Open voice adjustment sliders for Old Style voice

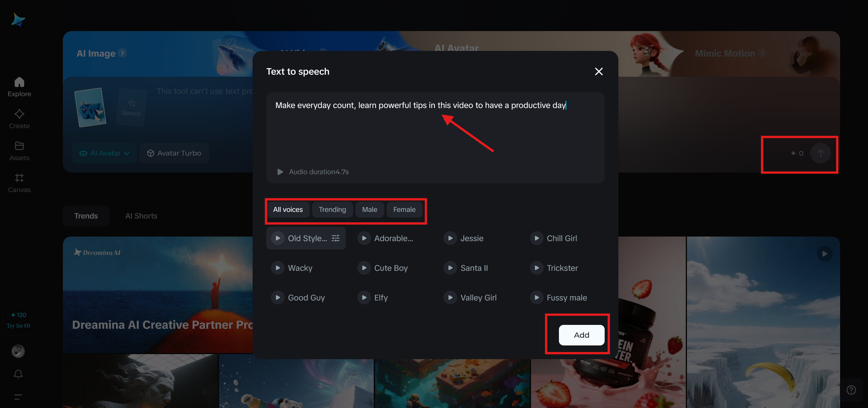point(335,238)
